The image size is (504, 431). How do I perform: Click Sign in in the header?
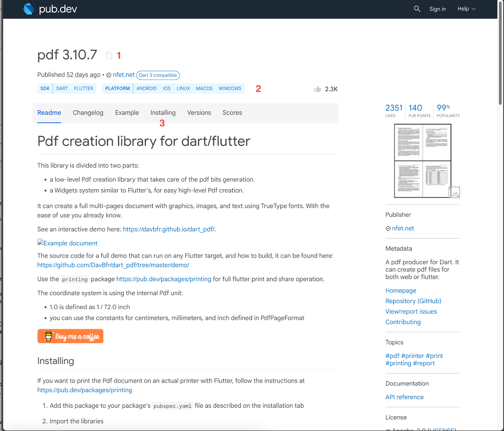click(438, 9)
